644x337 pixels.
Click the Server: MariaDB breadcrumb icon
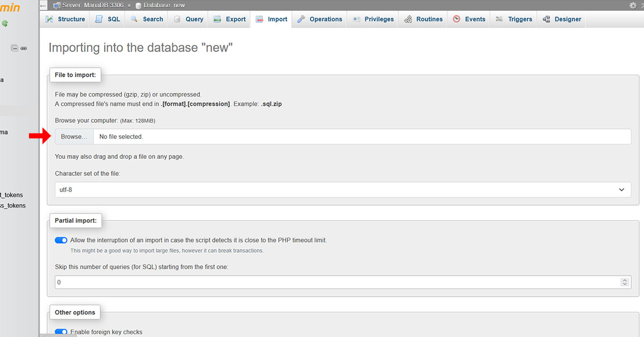[57, 5]
